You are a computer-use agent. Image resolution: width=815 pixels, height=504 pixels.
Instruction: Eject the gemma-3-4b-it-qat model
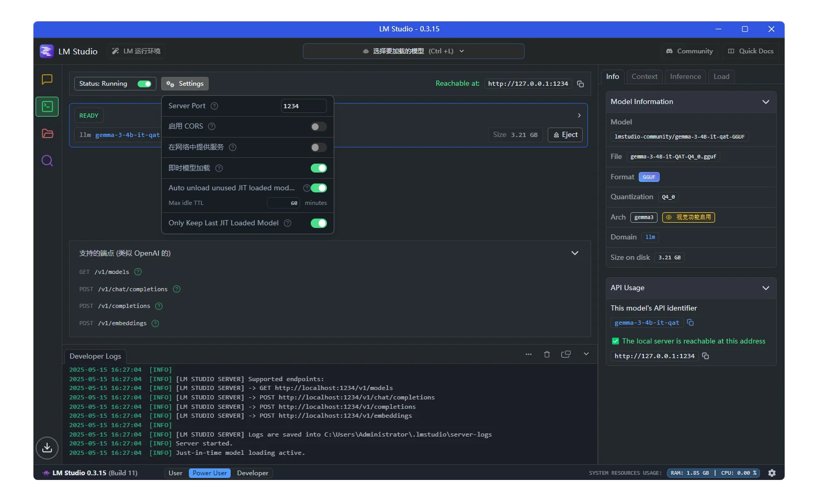pyautogui.click(x=565, y=135)
